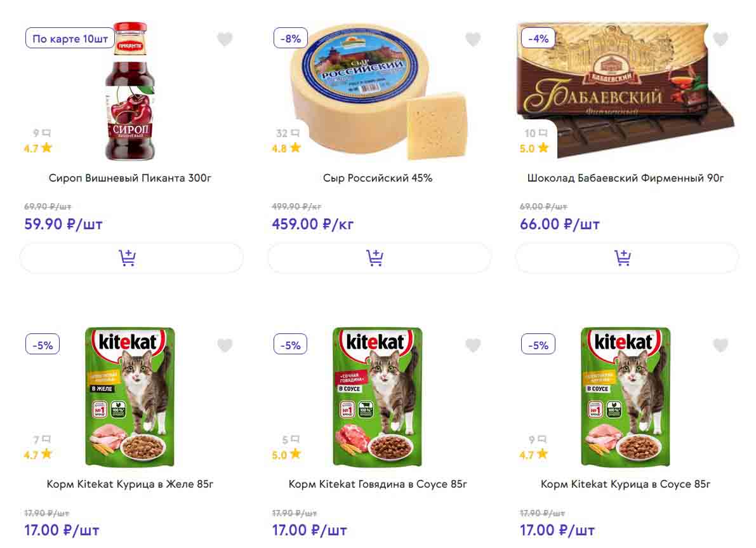Viewport: 756px width, 548px height.
Task: Add Kitekat Курица в Соусе to favorites
Action: (x=720, y=345)
